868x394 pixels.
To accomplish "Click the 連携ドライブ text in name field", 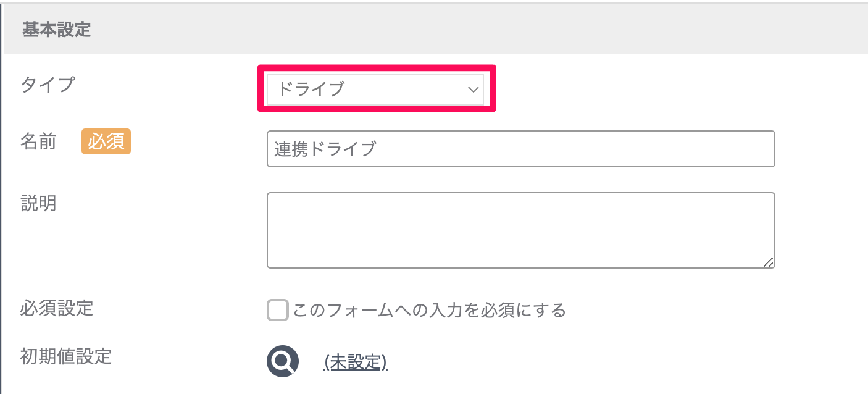I will click(x=325, y=149).
